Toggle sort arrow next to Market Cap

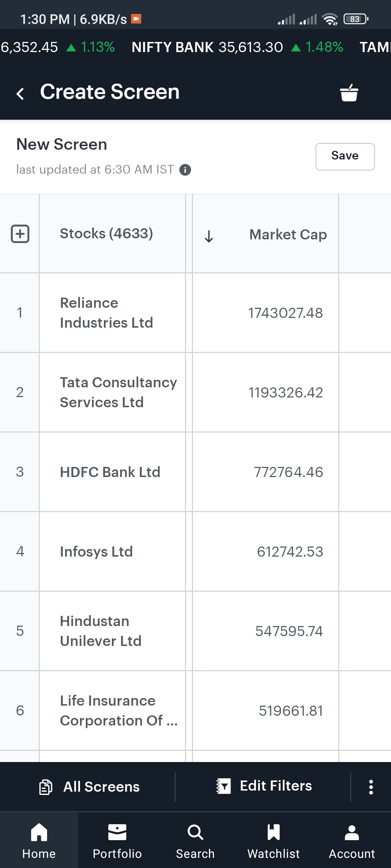pos(209,236)
